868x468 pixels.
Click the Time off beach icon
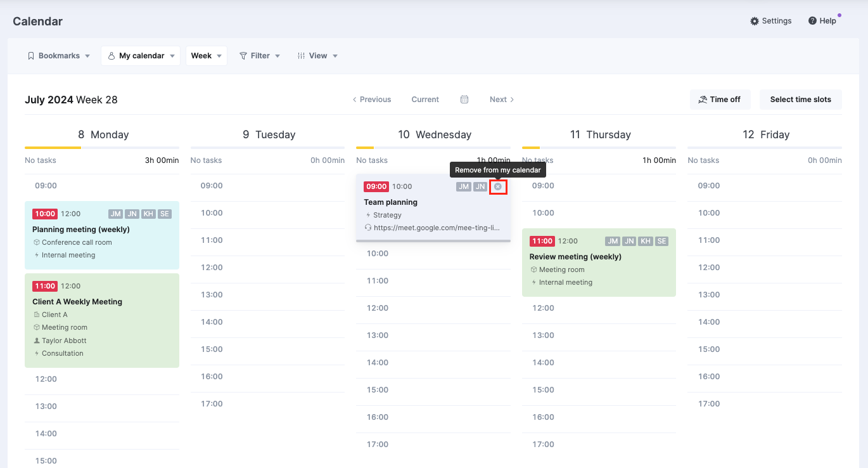[702, 100]
